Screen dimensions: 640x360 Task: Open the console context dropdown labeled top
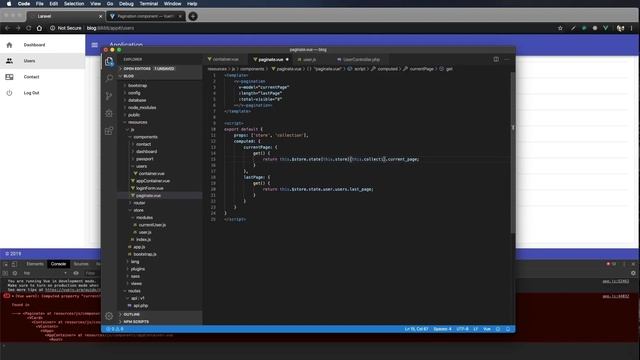point(45,273)
